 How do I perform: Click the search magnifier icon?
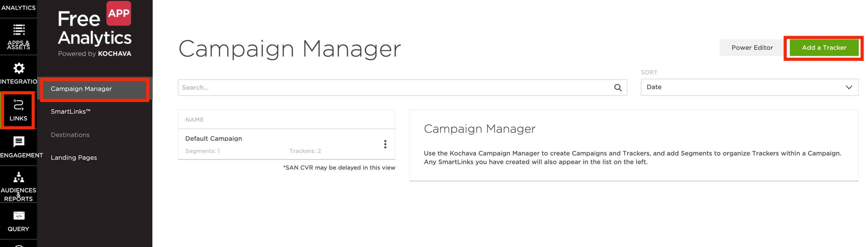coord(618,88)
